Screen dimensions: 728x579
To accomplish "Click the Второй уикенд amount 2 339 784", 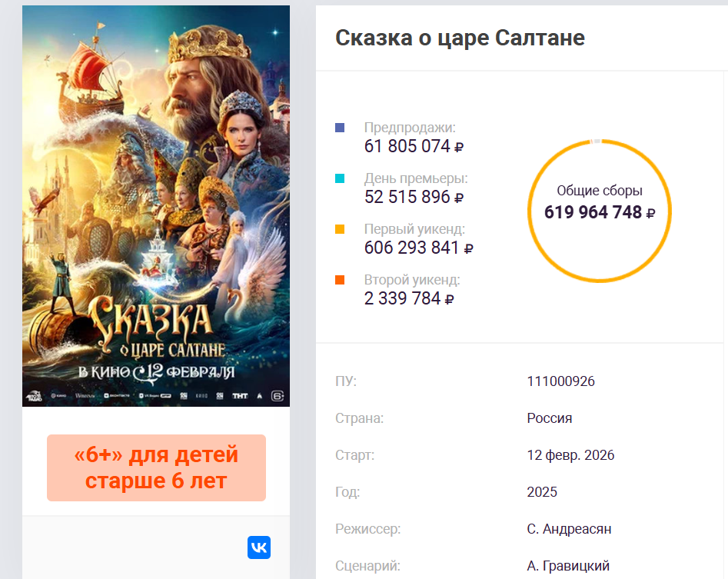I will click(x=409, y=298).
